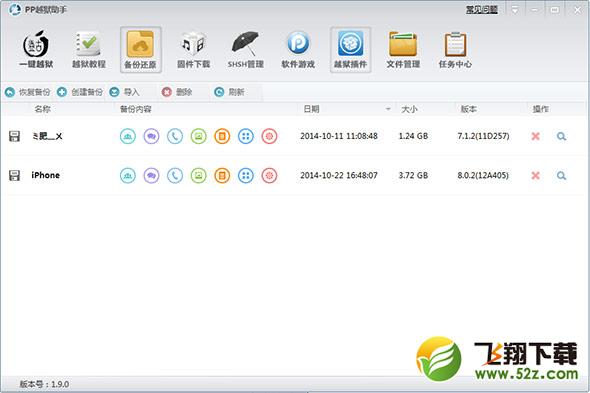Select the 3.72 GB size cell
Screen dimensions: 590x393
click(413, 175)
